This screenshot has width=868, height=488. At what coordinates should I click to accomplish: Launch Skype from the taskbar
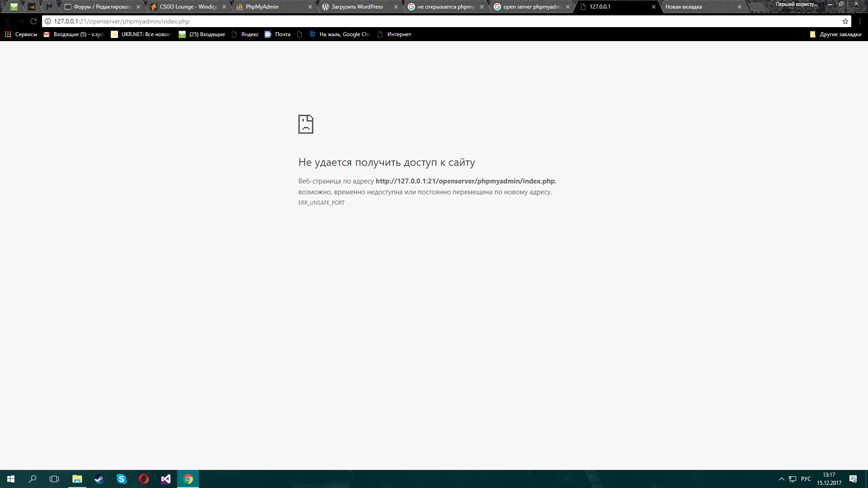point(121,479)
